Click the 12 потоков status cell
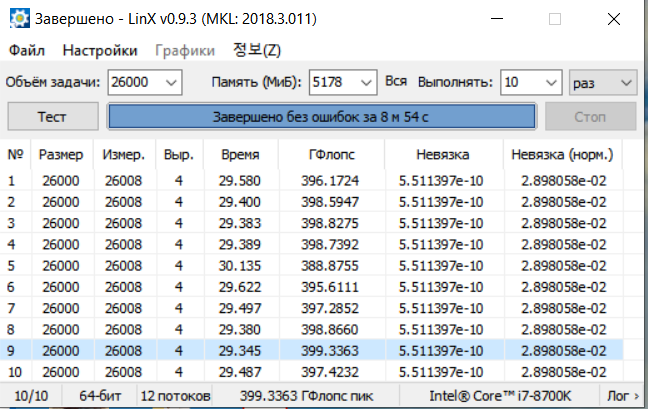 point(175,396)
